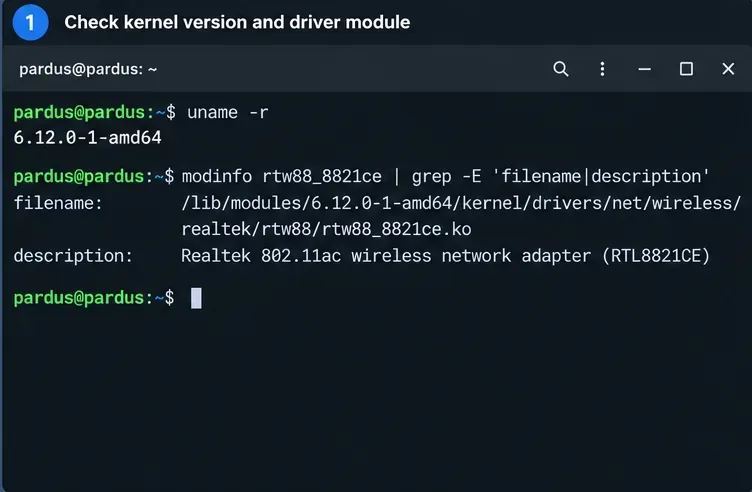
Task: Click the 'uname -r' command text
Action: pos(227,113)
